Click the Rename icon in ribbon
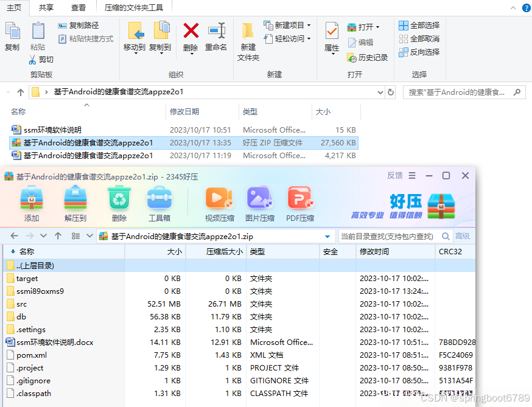Screen dimensions: 532x407 point(217,31)
